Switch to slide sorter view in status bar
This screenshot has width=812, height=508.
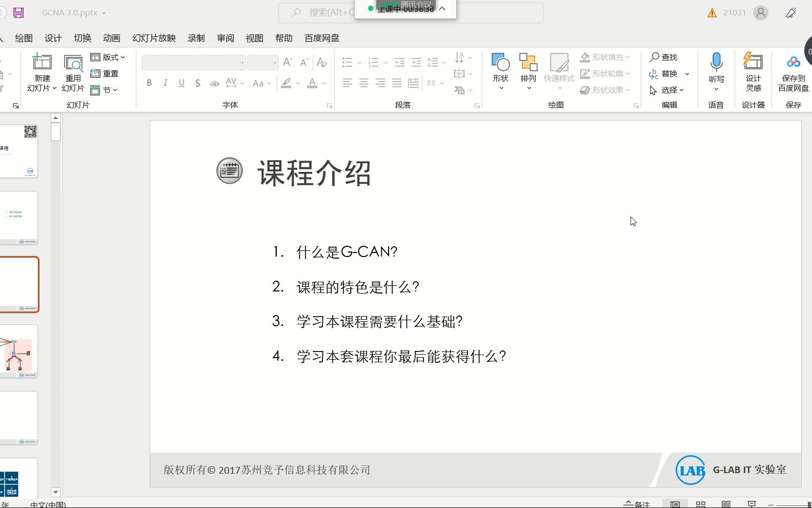pos(701,504)
